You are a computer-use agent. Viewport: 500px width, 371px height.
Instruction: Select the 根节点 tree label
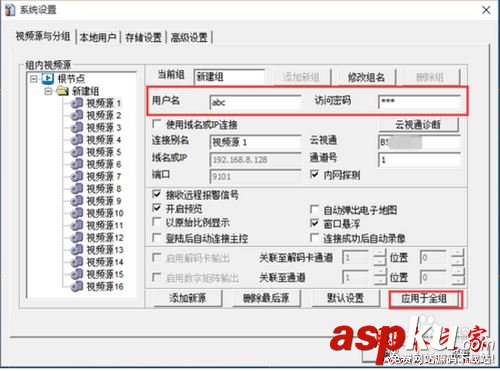[x=71, y=79]
